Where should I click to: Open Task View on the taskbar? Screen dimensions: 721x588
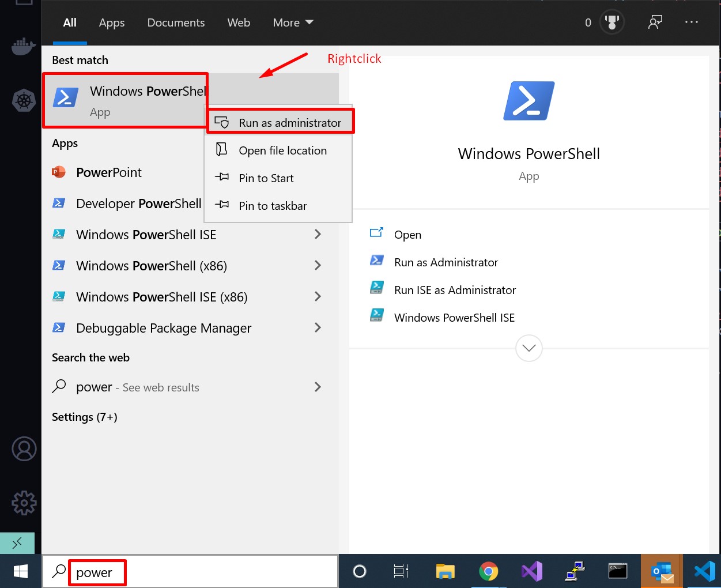[401, 571]
